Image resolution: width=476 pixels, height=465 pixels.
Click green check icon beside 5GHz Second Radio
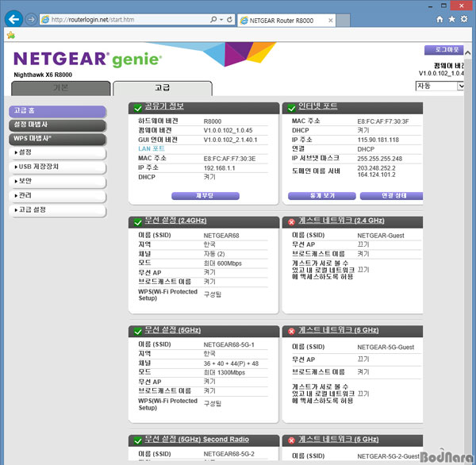tap(138, 440)
